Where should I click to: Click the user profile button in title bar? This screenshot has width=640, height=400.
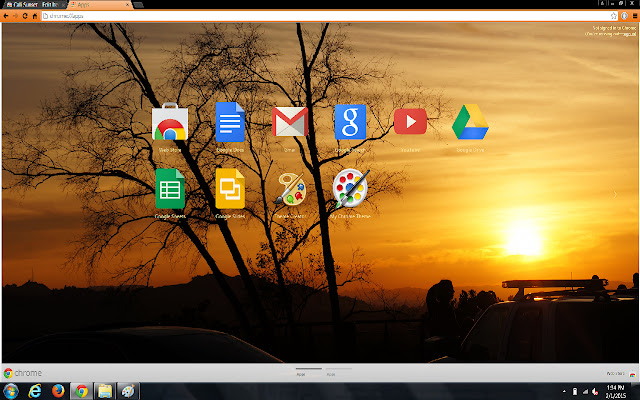click(x=602, y=3)
